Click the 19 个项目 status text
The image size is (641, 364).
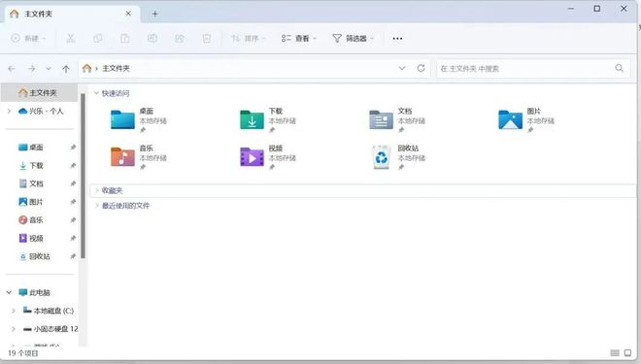[23, 353]
